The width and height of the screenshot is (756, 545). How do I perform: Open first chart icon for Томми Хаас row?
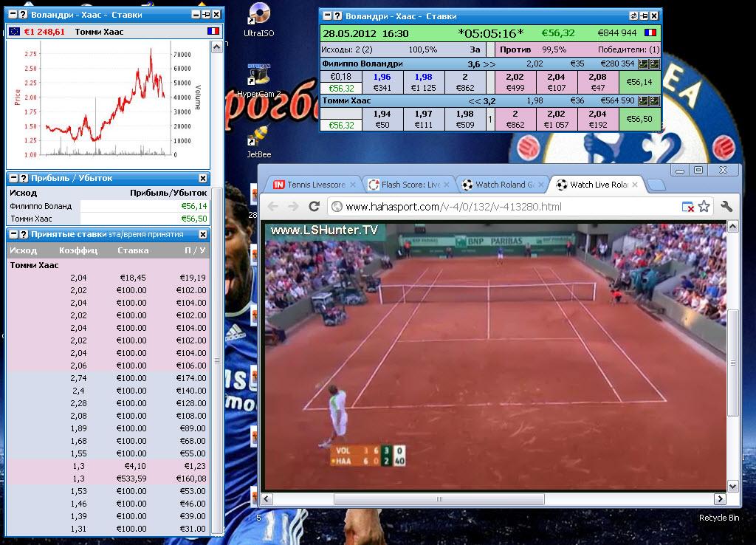pyautogui.click(x=643, y=100)
